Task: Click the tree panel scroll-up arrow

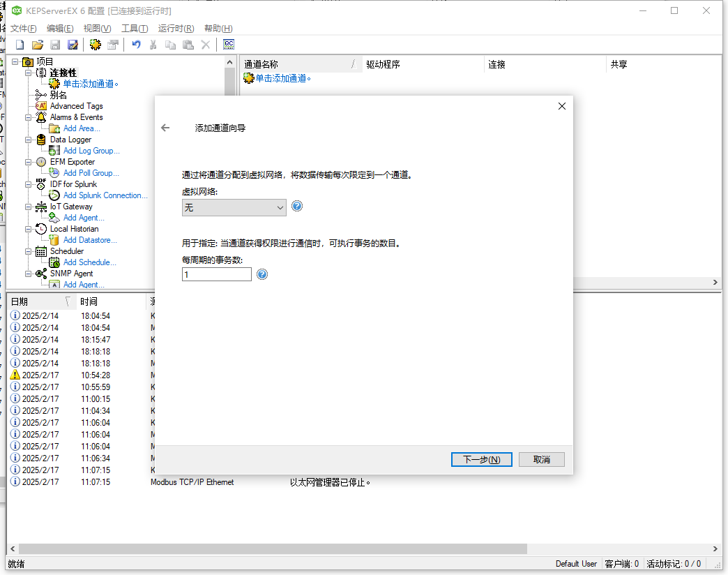Action: pyautogui.click(x=229, y=62)
